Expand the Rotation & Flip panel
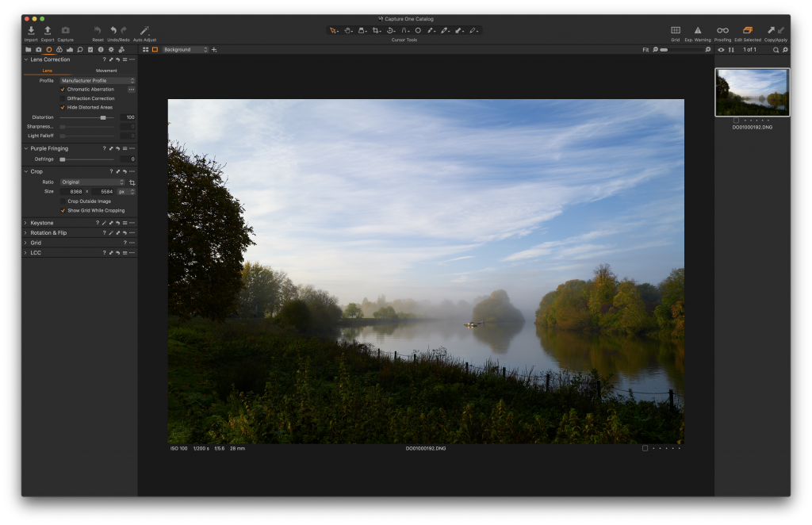 coord(26,233)
